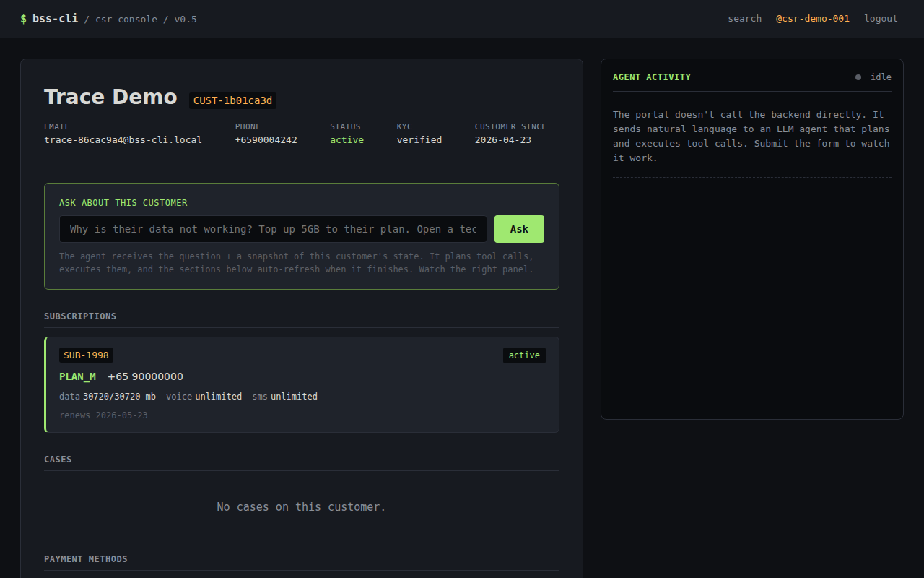The height and width of the screenshot is (578, 924).
Task: Click the search link in the top bar
Action: [x=744, y=18]
